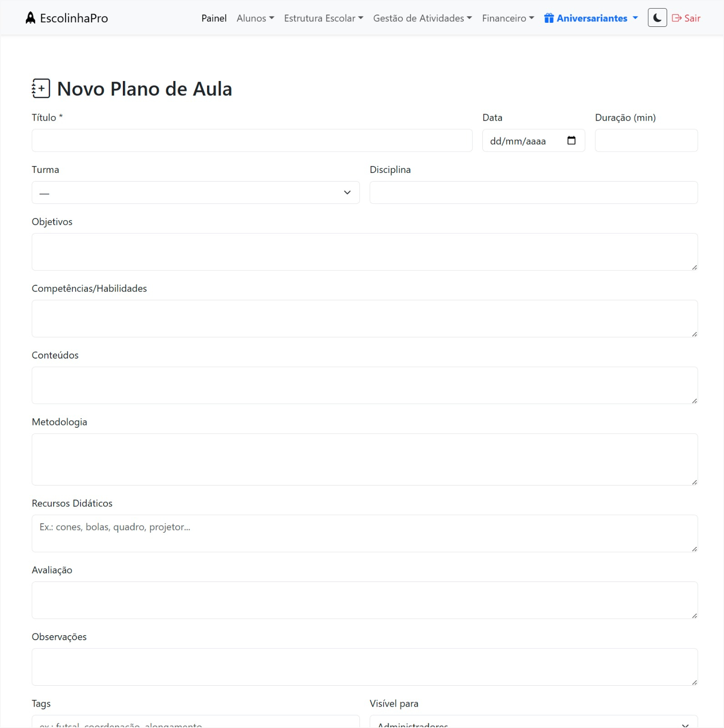Open the Gestão de Atividades menu
Screen dimensions: 724x728
[422, 18]
